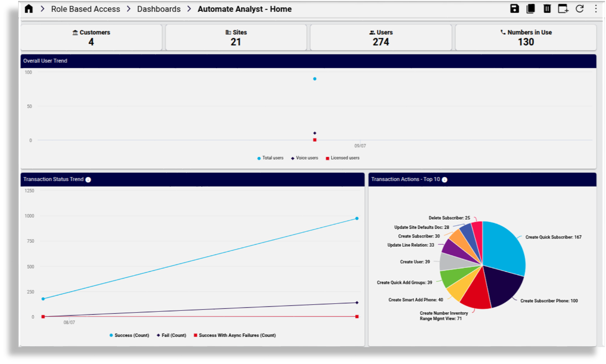Duplicate the dashboard with the copy icon
The image size is (606, 364).
(529, 9)
